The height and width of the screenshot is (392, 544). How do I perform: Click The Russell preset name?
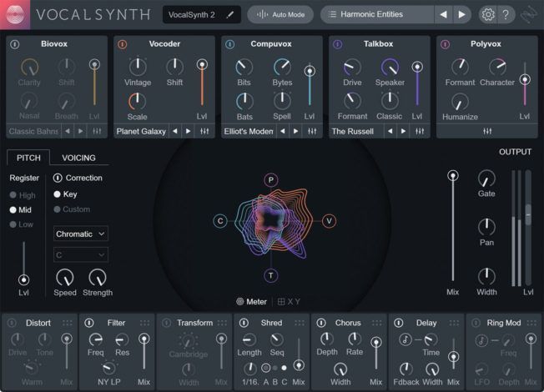353,132
